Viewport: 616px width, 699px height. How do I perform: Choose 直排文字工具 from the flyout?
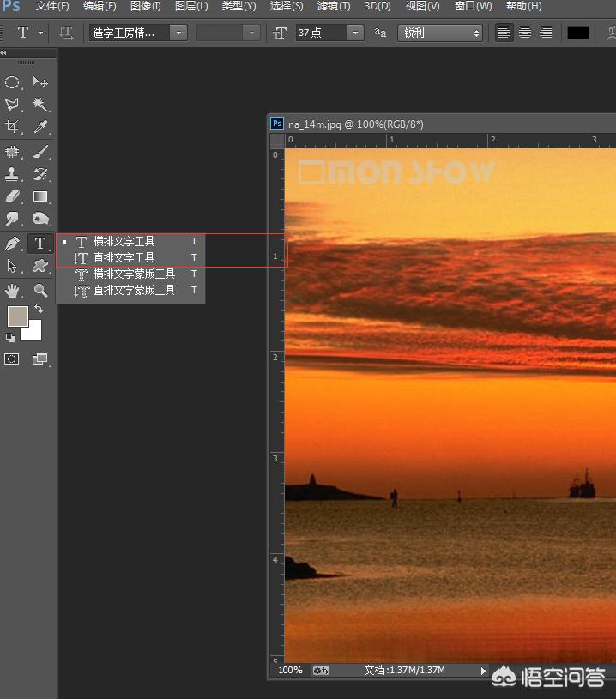124,257
